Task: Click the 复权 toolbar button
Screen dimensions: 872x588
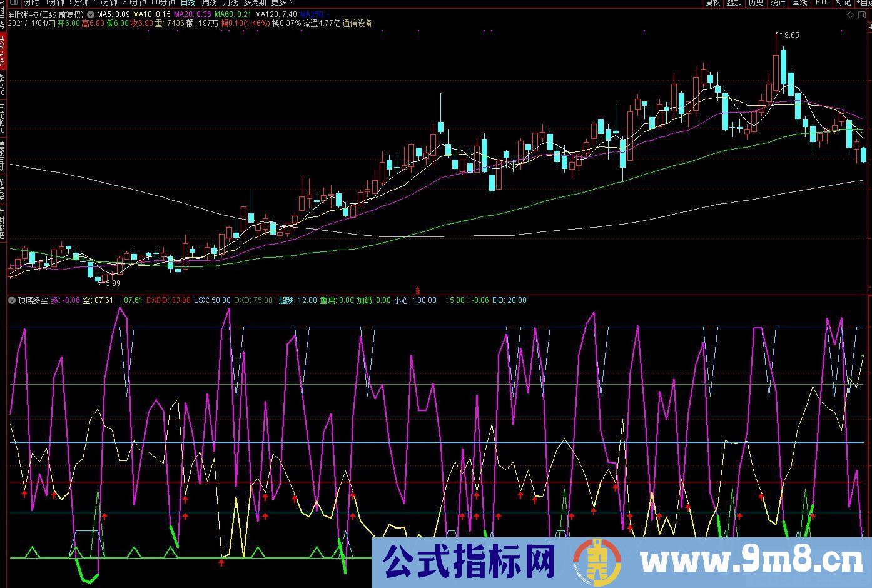Action: 712,3
